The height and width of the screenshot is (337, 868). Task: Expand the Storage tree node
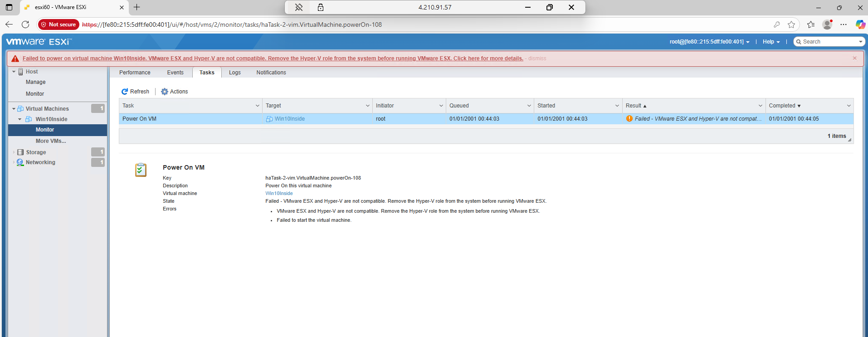pos(14,152)
